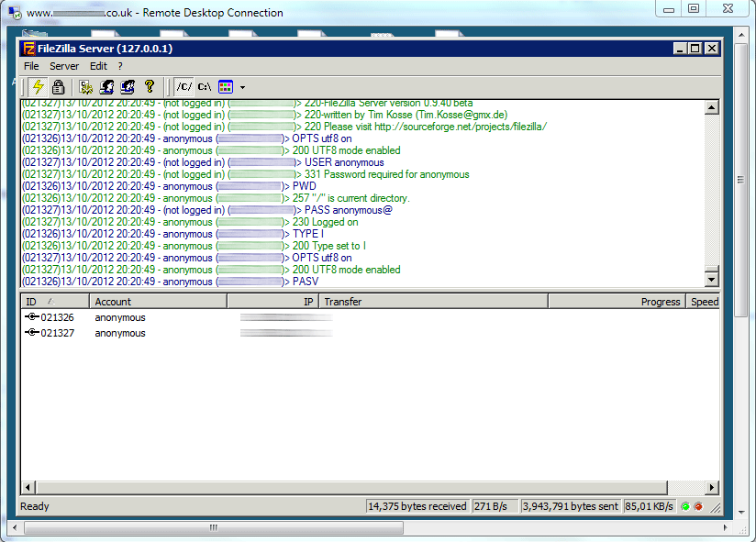Open the Users editor icon
The height and width of the screenshot is (542, 756).
pos(106,87)
